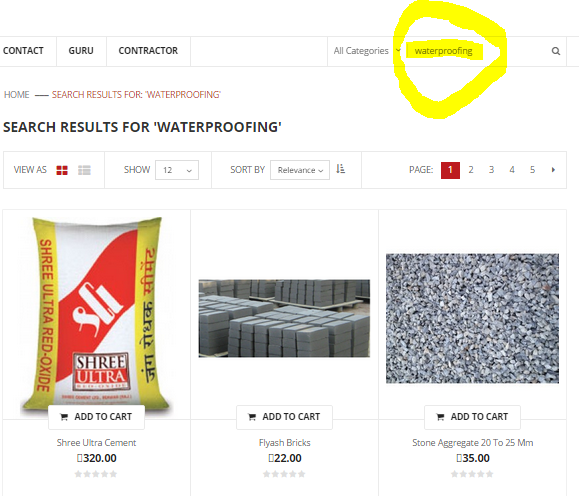Open the GURU menu item

click(81, 51)
